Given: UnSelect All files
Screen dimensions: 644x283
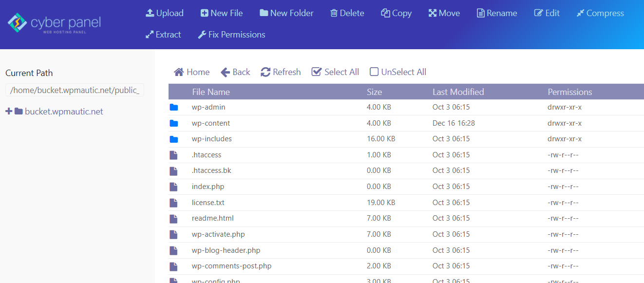Looking at the screenshot, I should 398,72.
